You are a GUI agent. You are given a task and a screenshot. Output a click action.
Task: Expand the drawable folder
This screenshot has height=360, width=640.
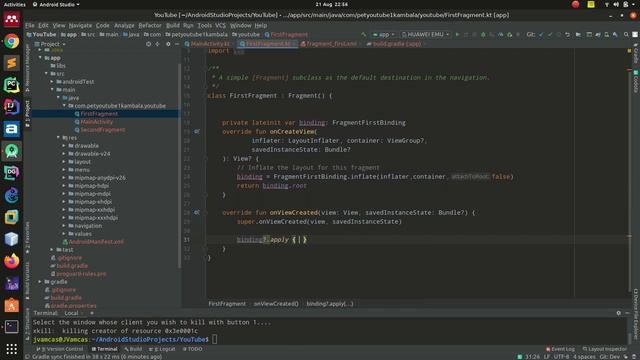pyautogui.click(x=64, y=146)
